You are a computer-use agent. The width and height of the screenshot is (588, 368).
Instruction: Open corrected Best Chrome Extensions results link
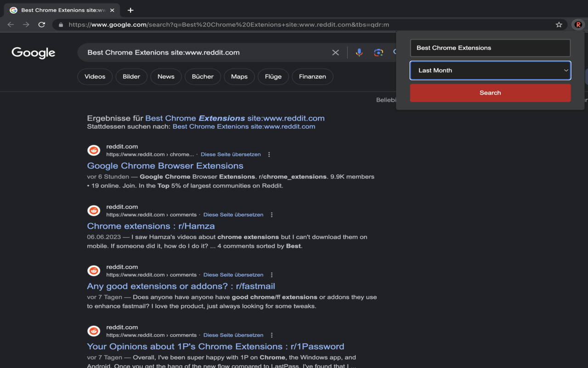(x=235, y=118)
